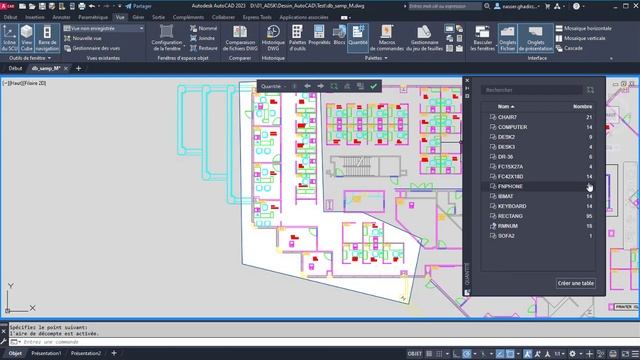Click the Joindre viewports button
The image size is (640, 360).
202,38
